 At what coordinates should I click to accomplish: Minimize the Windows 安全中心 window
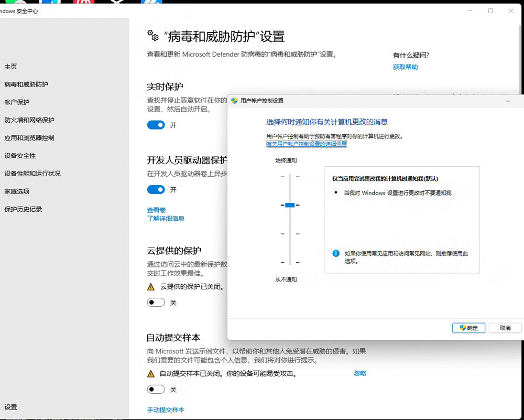pos(470,10)
